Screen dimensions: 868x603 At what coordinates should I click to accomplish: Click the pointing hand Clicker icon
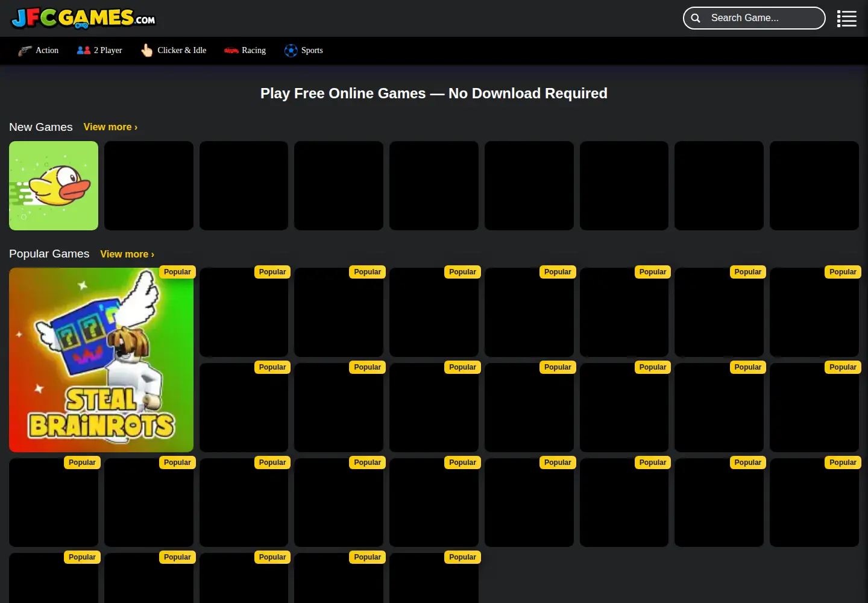[x=147, y=51]
